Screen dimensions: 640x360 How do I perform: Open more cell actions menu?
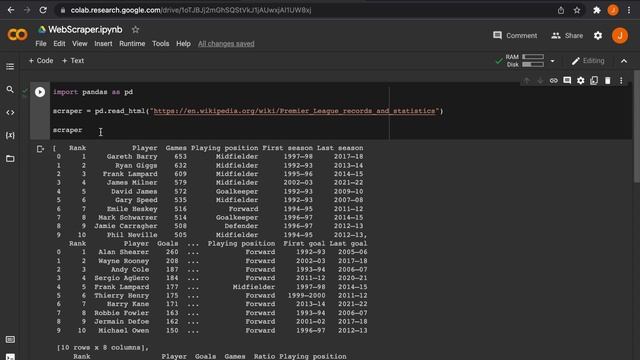click(621, 81)
